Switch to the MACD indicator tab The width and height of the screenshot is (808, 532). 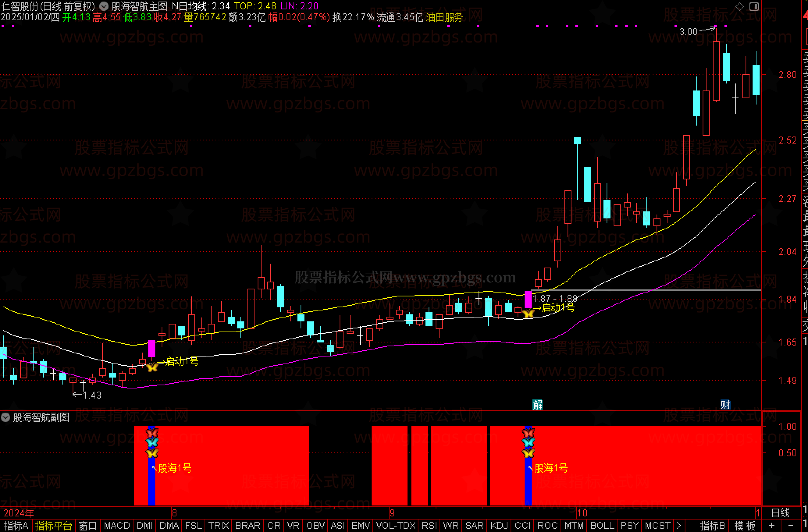click(117, 525)
